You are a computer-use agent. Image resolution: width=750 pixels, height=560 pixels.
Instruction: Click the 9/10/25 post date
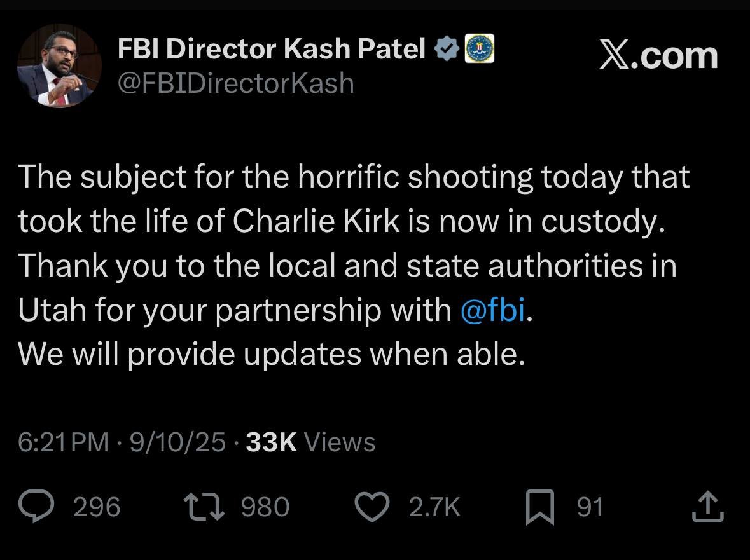[177, 442]
